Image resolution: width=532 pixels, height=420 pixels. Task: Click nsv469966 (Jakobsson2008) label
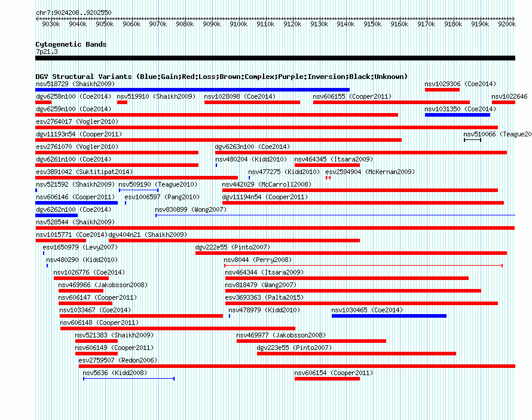click(x=103, y=285)
